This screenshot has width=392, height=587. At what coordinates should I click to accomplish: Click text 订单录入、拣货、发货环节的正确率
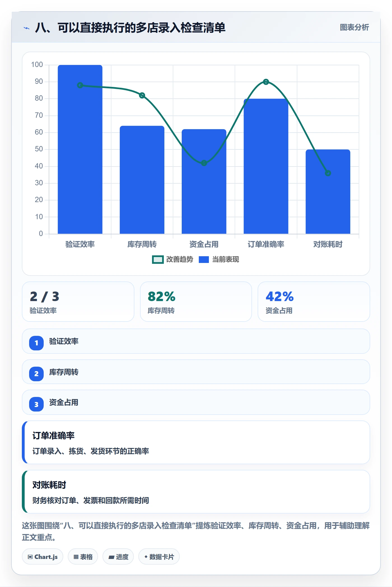[91, 451]
